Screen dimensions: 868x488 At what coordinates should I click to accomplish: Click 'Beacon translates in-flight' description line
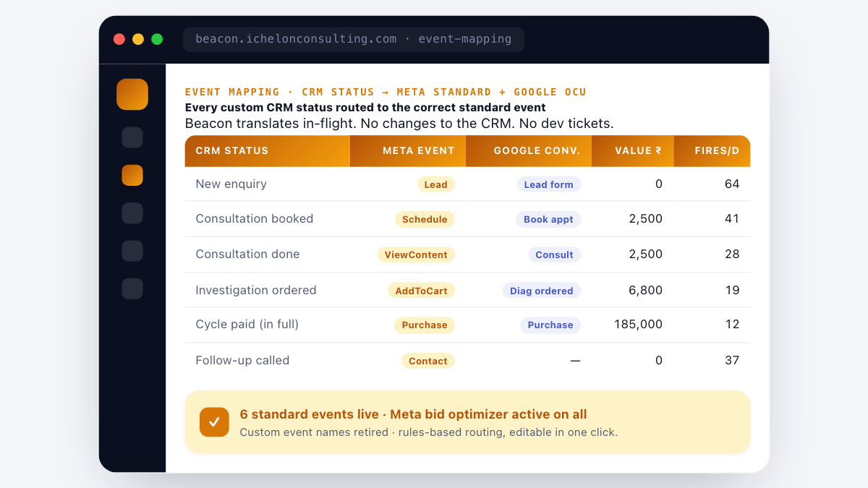(399, 124)
